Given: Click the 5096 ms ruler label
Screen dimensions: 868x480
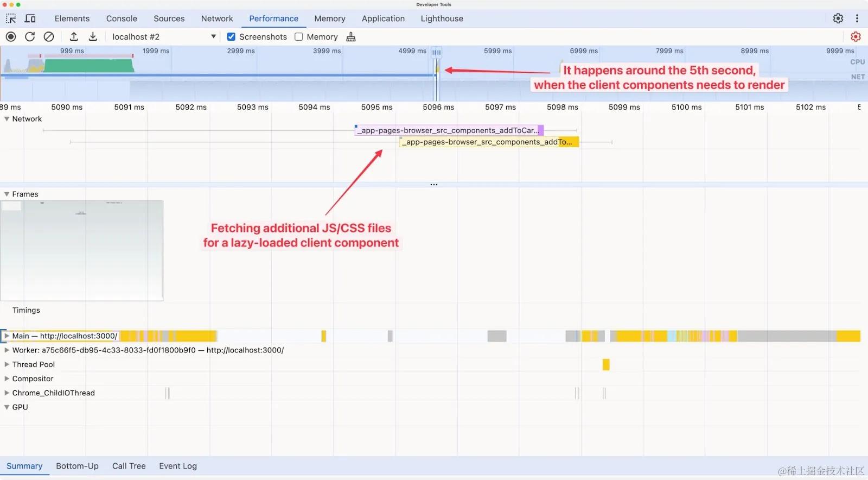Looking at the screenshot, I should coord(438,107).
